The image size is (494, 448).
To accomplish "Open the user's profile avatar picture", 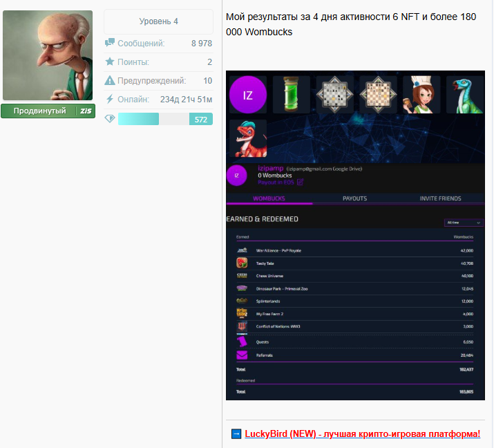I will [x=47, y=55].
